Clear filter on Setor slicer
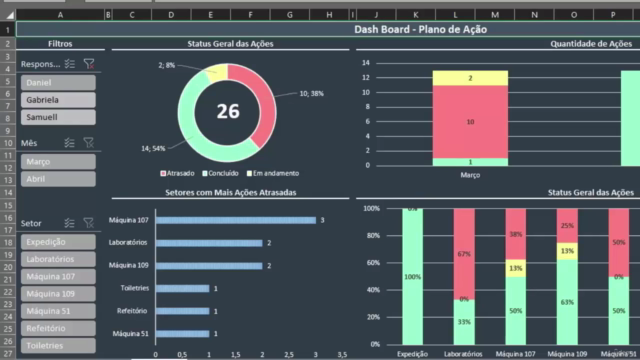 pyautogui.click(x=89, y=223)
